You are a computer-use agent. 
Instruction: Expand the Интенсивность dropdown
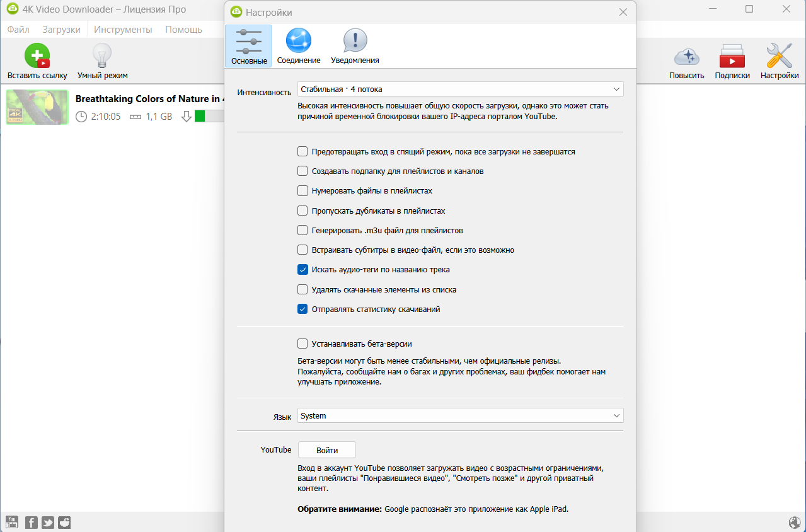461,89
